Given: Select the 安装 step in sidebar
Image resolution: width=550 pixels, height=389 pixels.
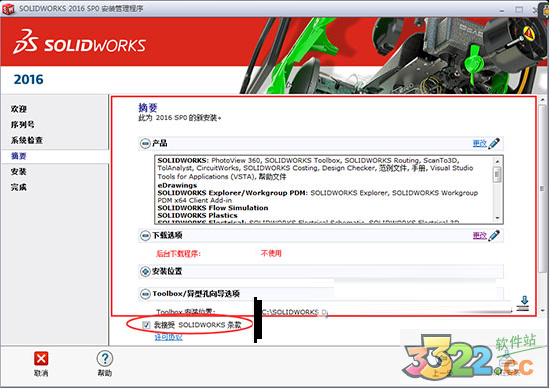Looking at the screenshot, I should (19, 172).
